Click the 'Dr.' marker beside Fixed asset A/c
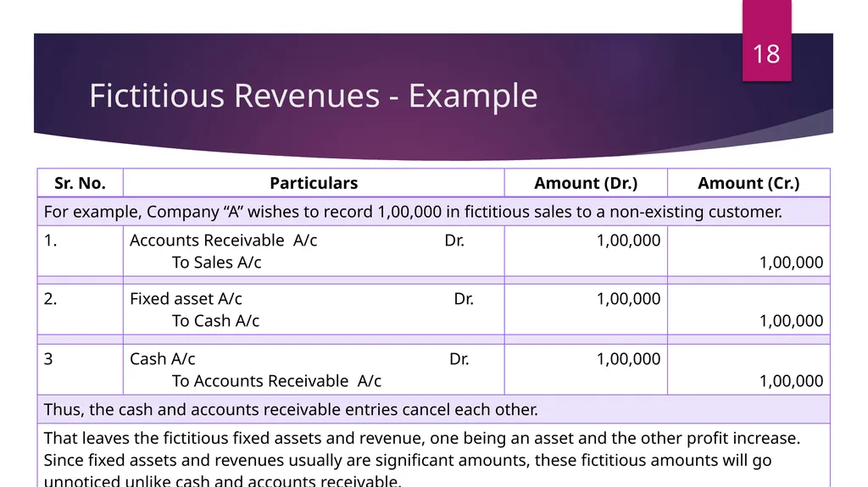The image size is (868, 487). pos(464,299)
